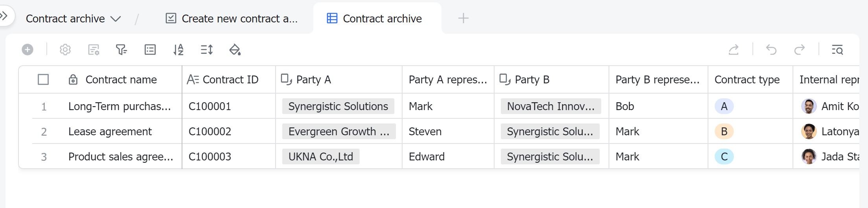The image size is (868, 208).
Task: Add a new tab with plus
Action: 463,18
